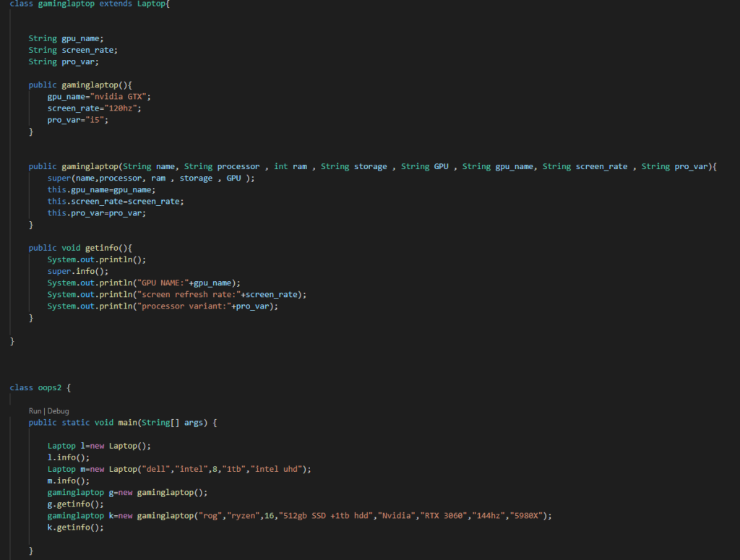Click the 'String pro_var;' field declaration
This screenshot has height=560, width=740.
pos(64,62)
